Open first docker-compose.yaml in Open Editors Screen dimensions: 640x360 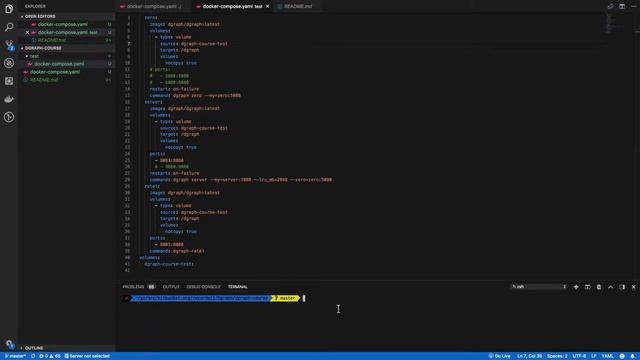click(x=62, y=24)
